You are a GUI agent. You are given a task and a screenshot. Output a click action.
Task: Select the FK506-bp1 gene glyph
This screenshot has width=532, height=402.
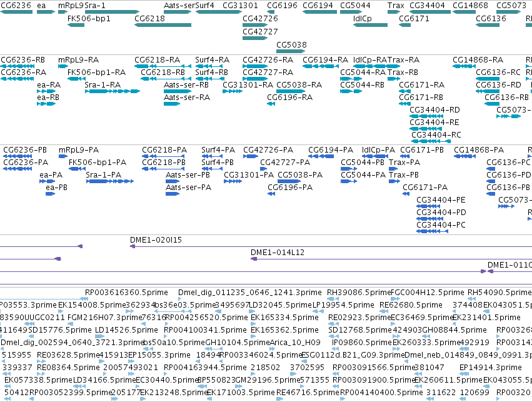[76, 25]
